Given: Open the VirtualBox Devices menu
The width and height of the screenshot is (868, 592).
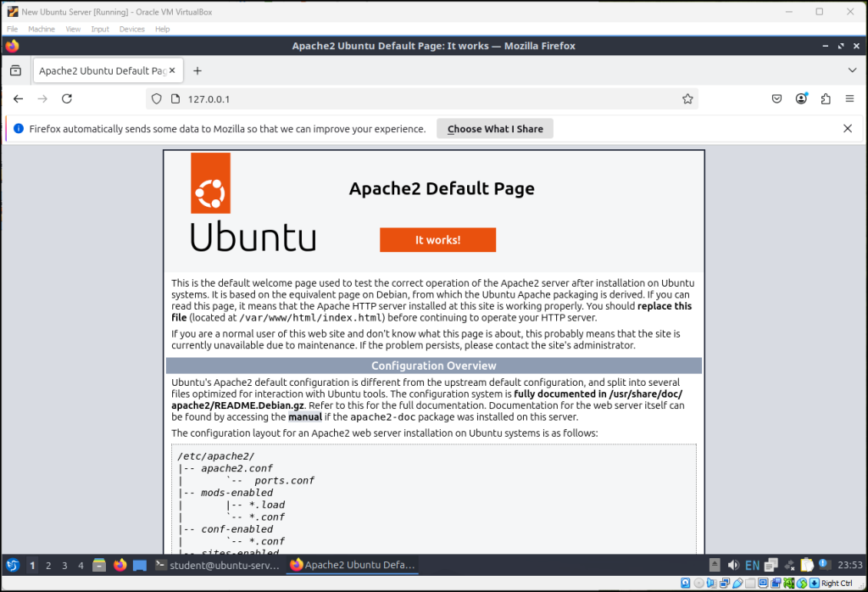Looking at the screenshot, I should [x=131, y=29].
